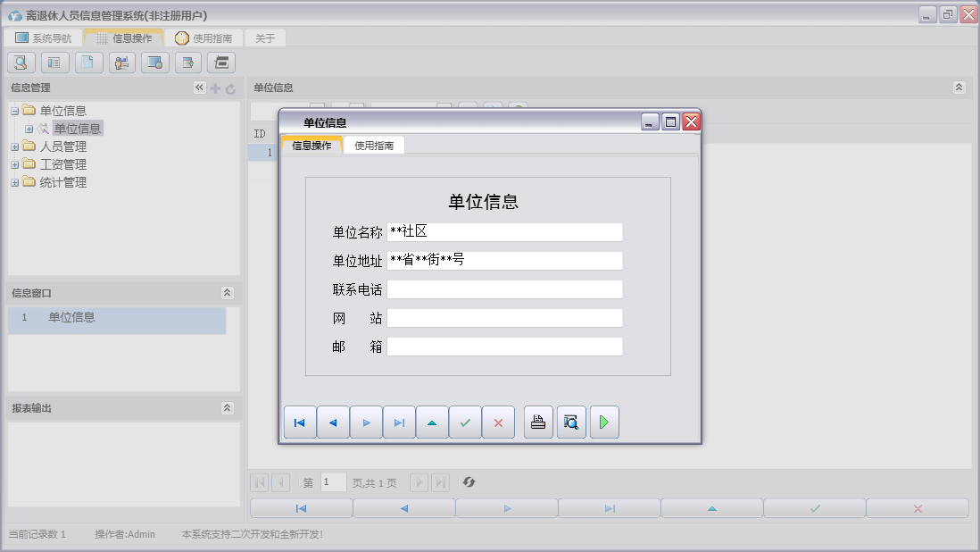This screenshot has height=552, width=980.
Task: Collapse the 单位信息 root tree folder
Action: 15,111
